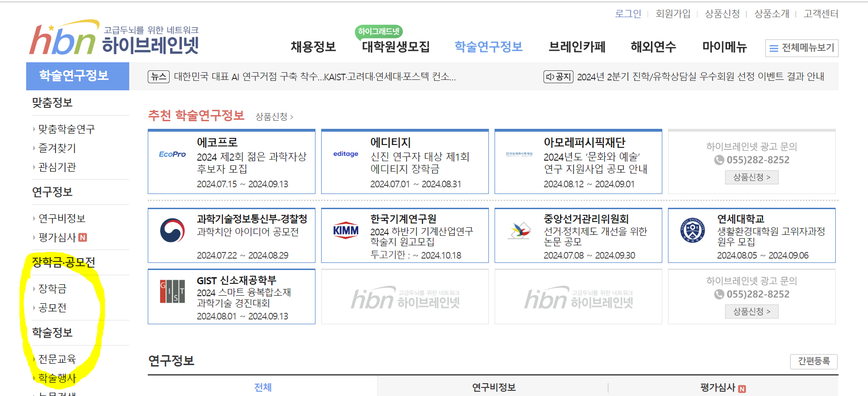Image resolution: width=868 pixels, height=396 pixels.
Task: Open 연구비정보 in sidebar
Action: (62, 219)
